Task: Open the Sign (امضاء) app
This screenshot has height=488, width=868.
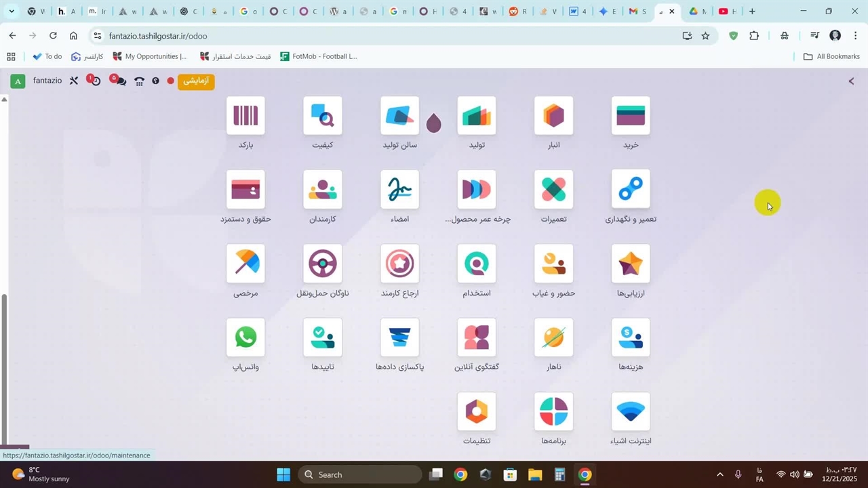Action: (399, 190)
